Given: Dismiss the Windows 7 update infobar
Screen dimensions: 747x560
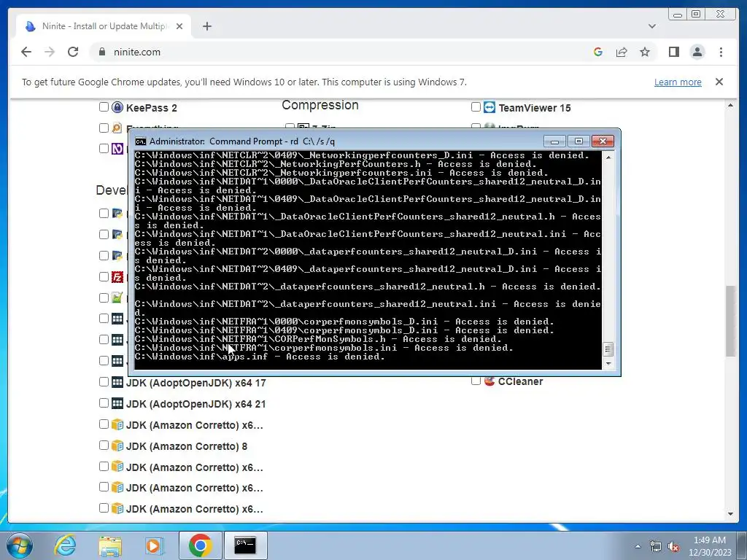Looking at the screenshot, I should tap(719, 82).
